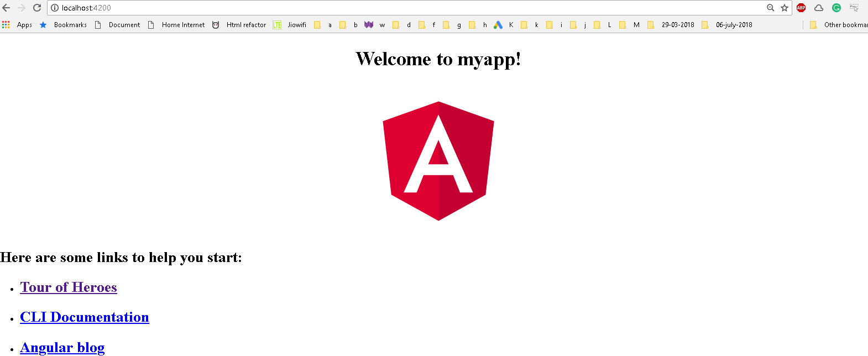868x356 pixels.
Task: Open the Jiowifi LTE bookmark
Action: pyautogui.click(x=290, y=25)
